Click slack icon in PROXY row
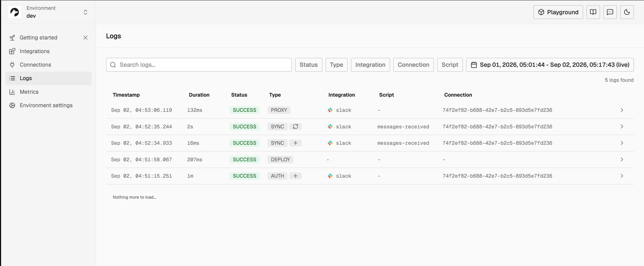The height and width of the screenshot is (266, 644). pos(330,110)
